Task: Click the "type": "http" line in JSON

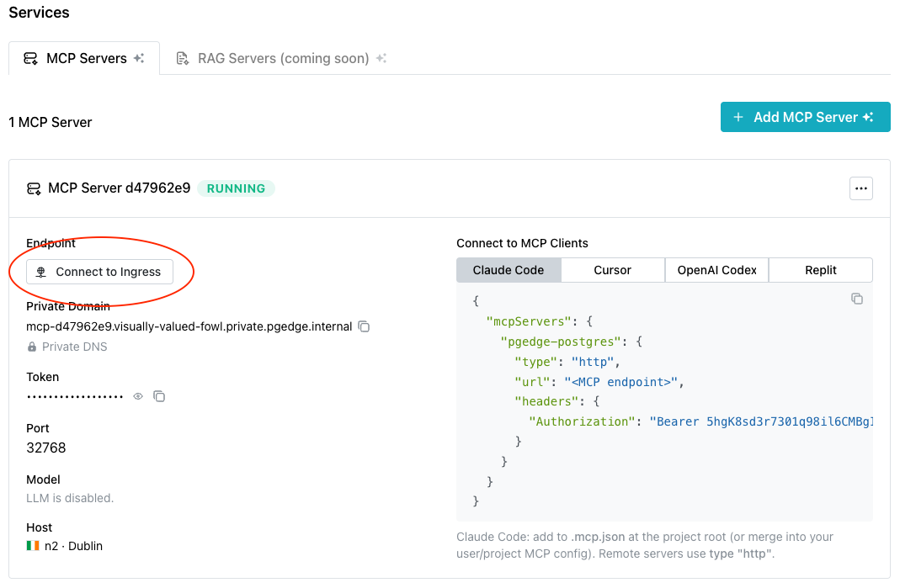Action: [567, 362]
